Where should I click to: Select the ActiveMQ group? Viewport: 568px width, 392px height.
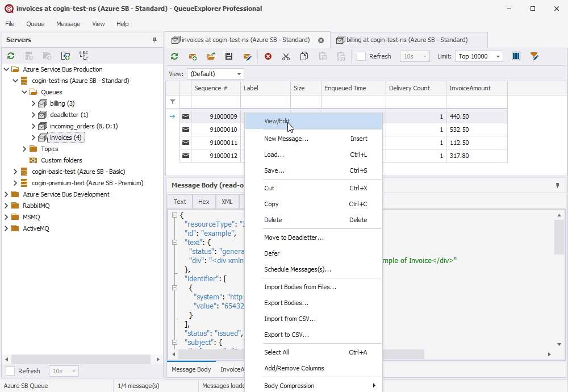click(36, 228)
